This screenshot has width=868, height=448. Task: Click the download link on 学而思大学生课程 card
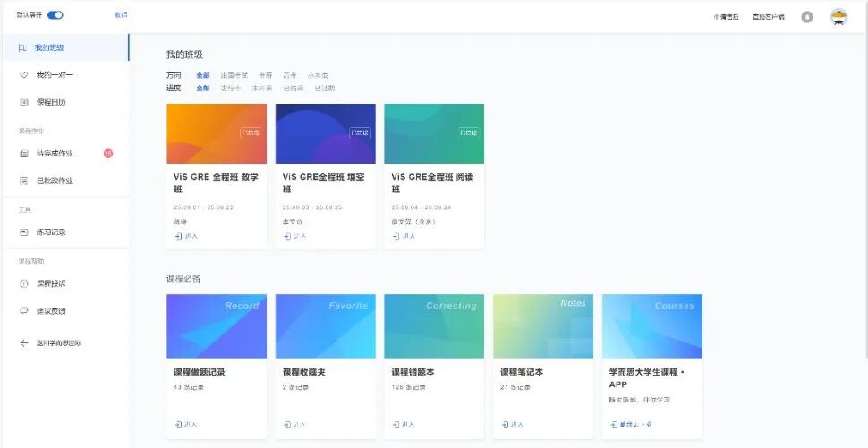point(631,425)
